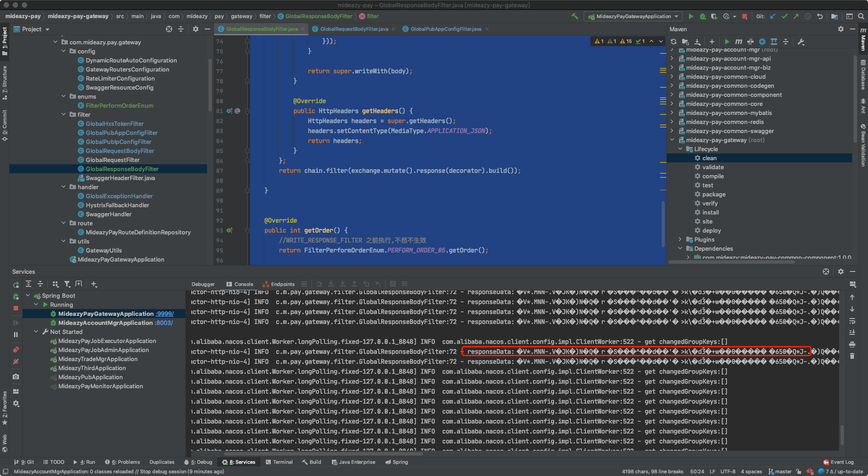The image size is (868, 476).
Task: Add a Maven project with the plus icon
Action: pyautogui.click(x=712, y=42)
